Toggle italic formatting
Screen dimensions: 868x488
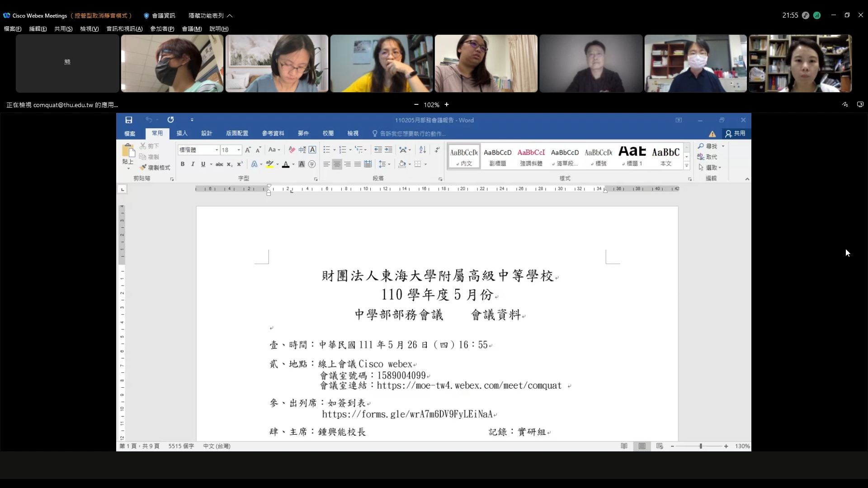pos(193,164)
